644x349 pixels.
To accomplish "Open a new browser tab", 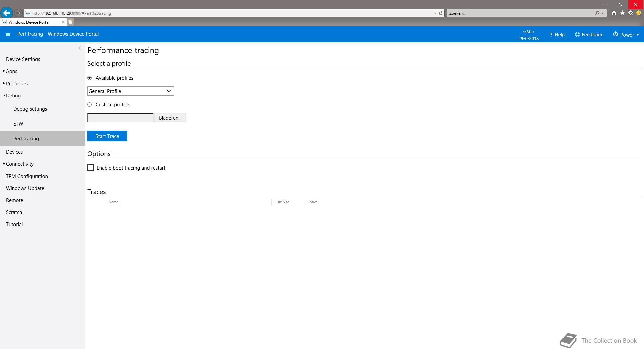I will (x=70, y=22).
